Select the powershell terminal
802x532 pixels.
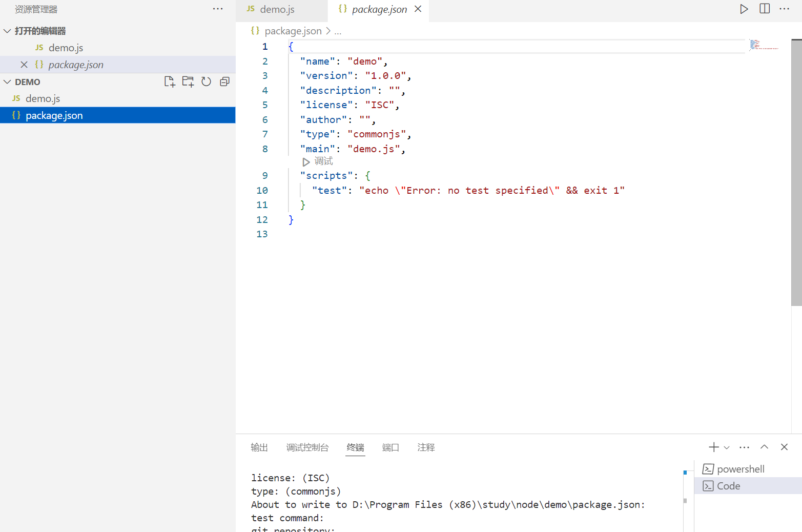(x=748, y=469)
